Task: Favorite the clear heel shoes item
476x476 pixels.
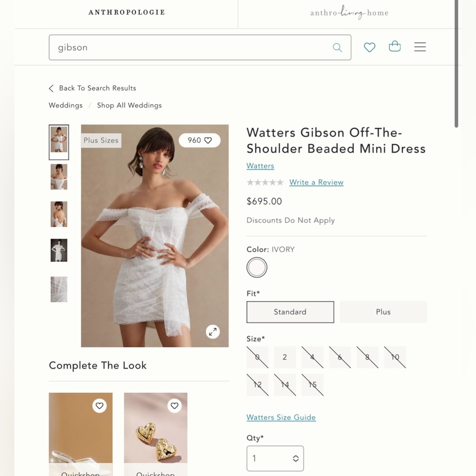Action: (x=99, y=406)
